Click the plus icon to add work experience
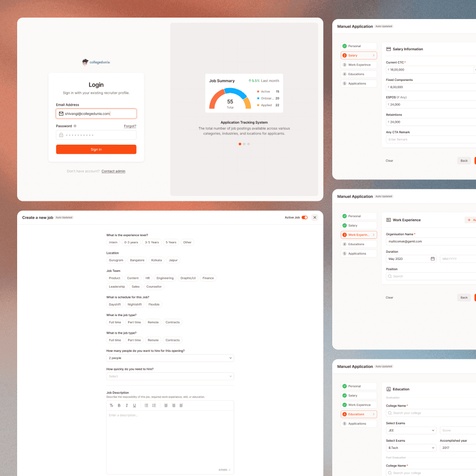 [469, 220]
